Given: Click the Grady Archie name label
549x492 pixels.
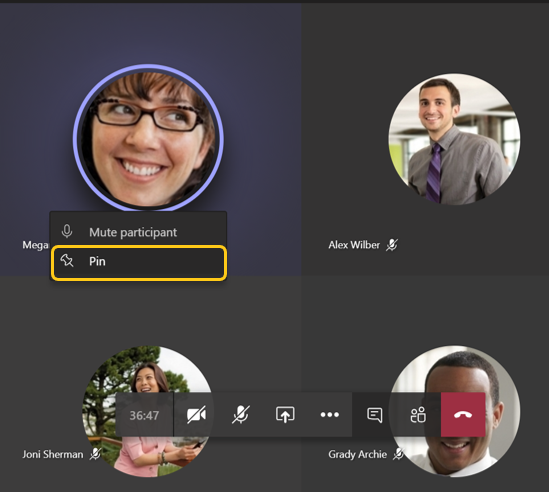Looking at the screenshot, I should tap(357, 455).
